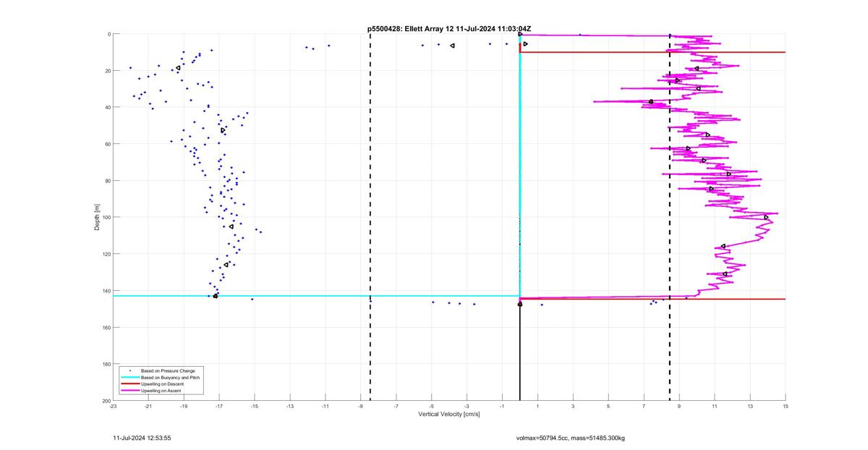Click legend entry 'Based on Pressure Change'
Image resolution: width=868 pixels, height=450 pixels.
tap(168, 370)
